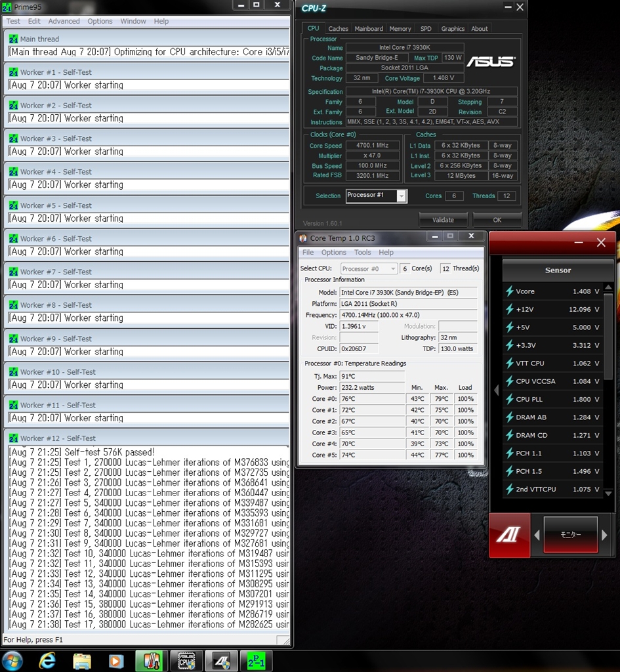Click the OK button in CPU-Z
The width and height of the screenshot is (620, 672).
click(x=497, y=220)
